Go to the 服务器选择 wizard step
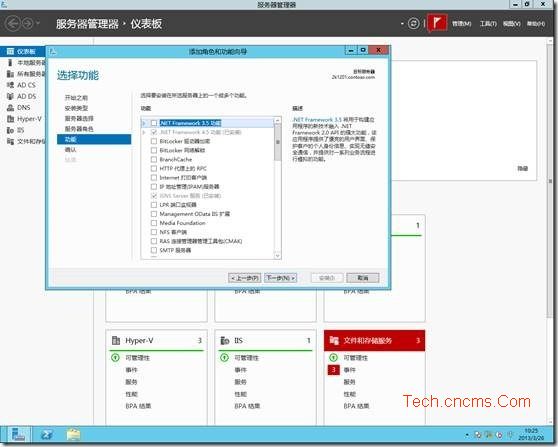Screen dimensions: 558x447 pyautogui.click(x=79, y=119)
